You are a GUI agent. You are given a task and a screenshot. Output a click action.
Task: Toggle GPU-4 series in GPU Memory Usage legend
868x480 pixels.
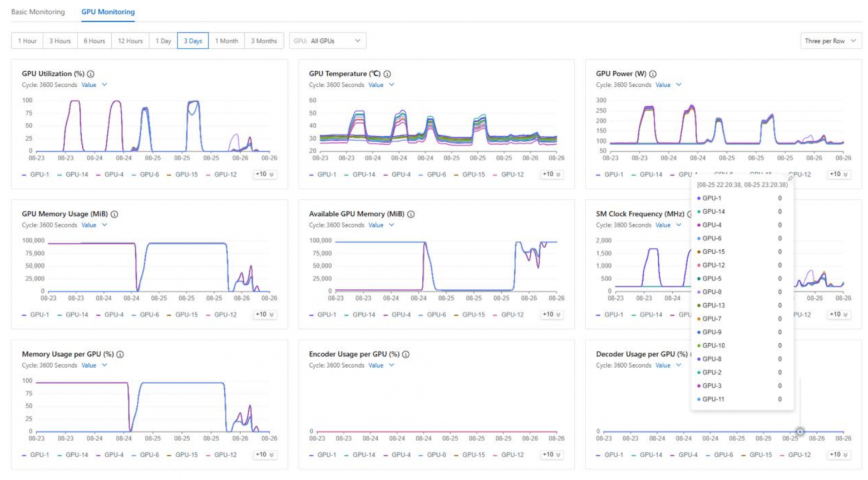pos(110,314)
